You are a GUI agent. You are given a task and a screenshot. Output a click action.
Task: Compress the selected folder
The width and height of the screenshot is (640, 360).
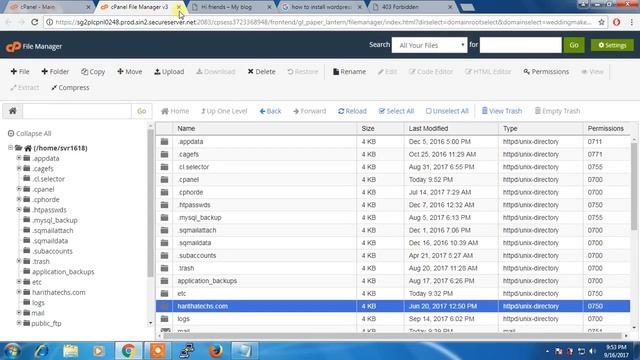pyautogui.click(x=70, y=87)
